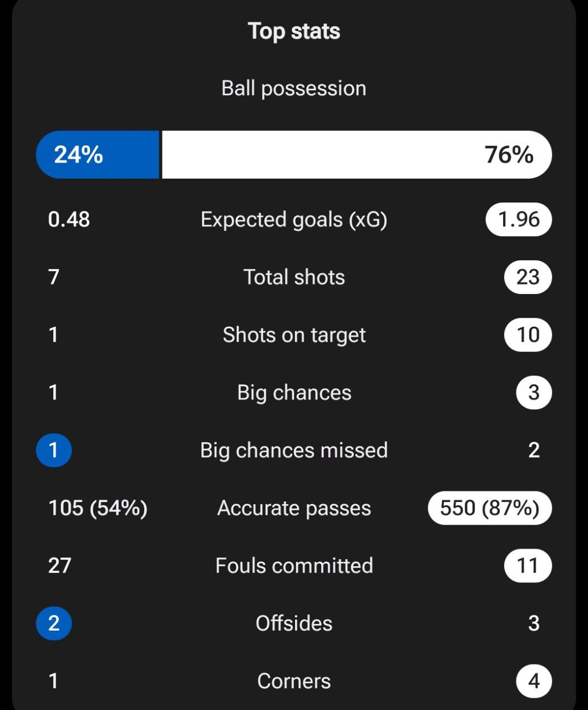Select the Ball possession label
The width and height of the screenshot is (588, 710).
click(293, 88)
